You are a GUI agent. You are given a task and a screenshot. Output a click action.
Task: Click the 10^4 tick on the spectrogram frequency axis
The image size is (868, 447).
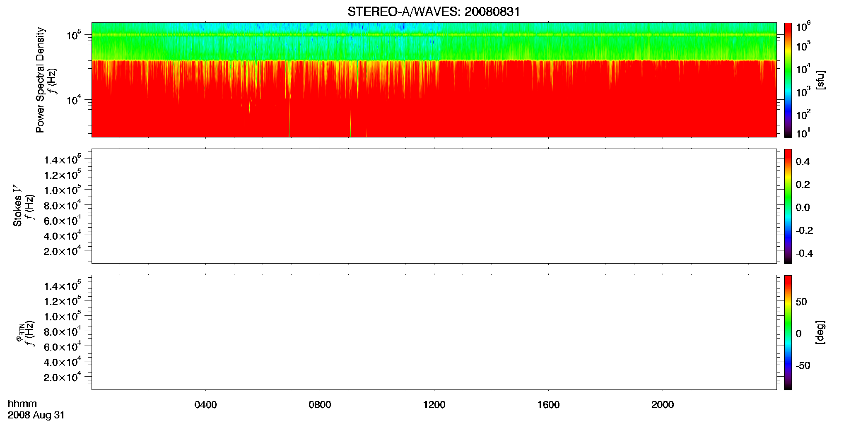click(73, 100)
